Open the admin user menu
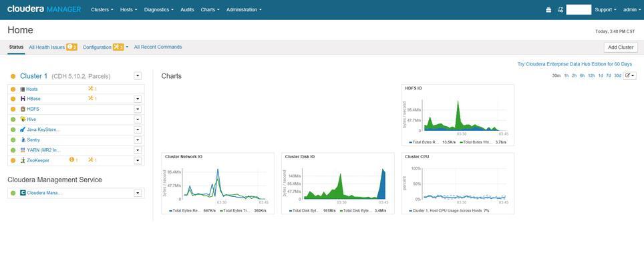This screenshot has height=267, width=644. [x=632, y=9]
